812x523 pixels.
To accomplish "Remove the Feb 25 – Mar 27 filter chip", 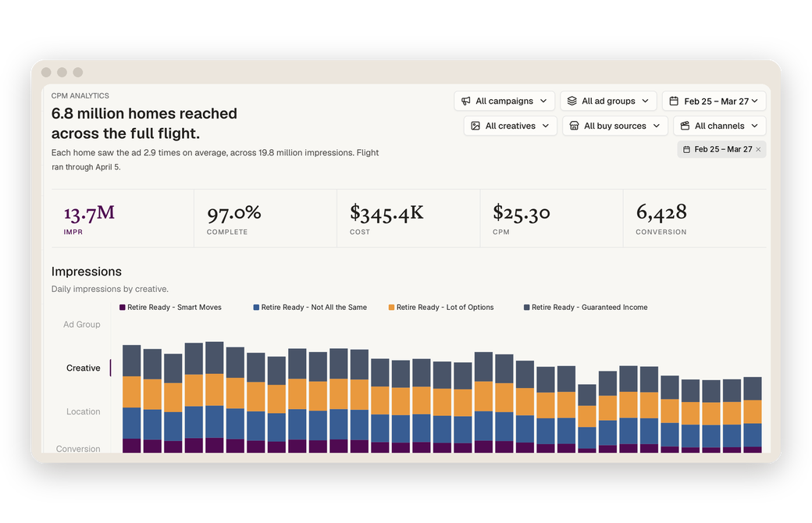I will pyautogui.click(x=758, y=150).
